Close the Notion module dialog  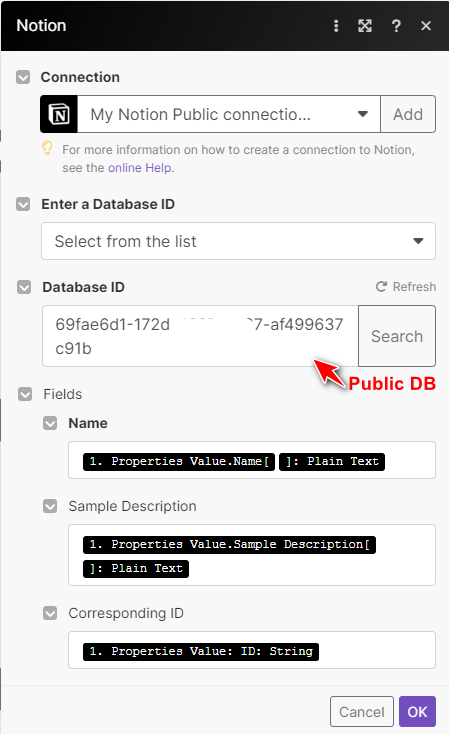(426, 26)
